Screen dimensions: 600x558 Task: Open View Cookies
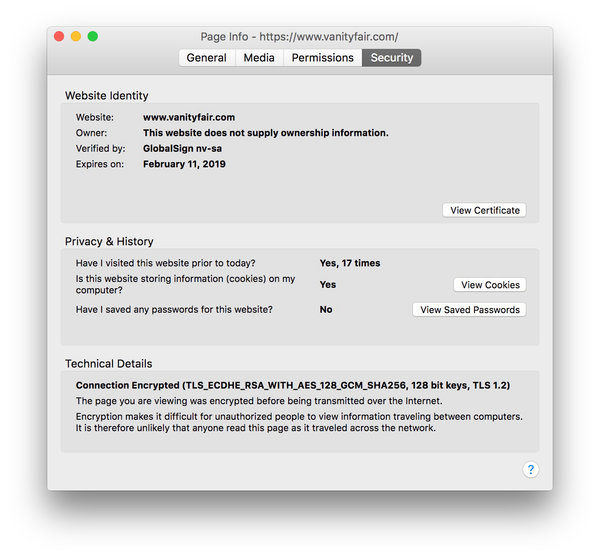(x=490, y=285)
